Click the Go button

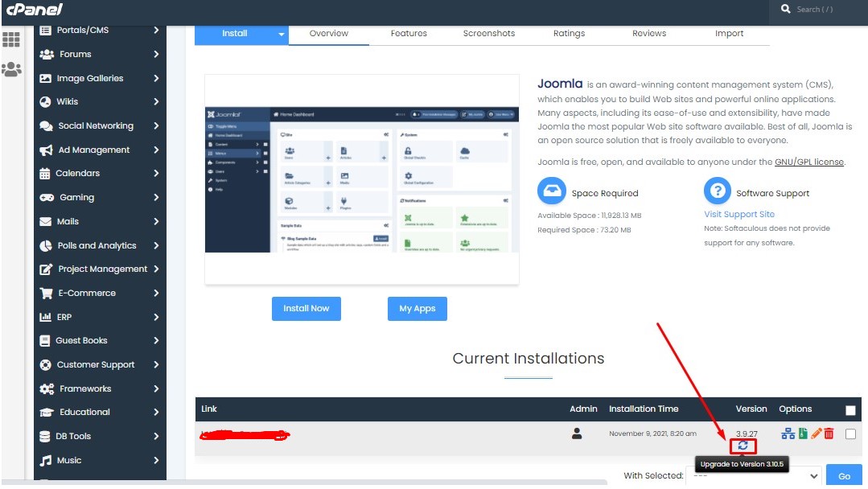tap(844, 475)
